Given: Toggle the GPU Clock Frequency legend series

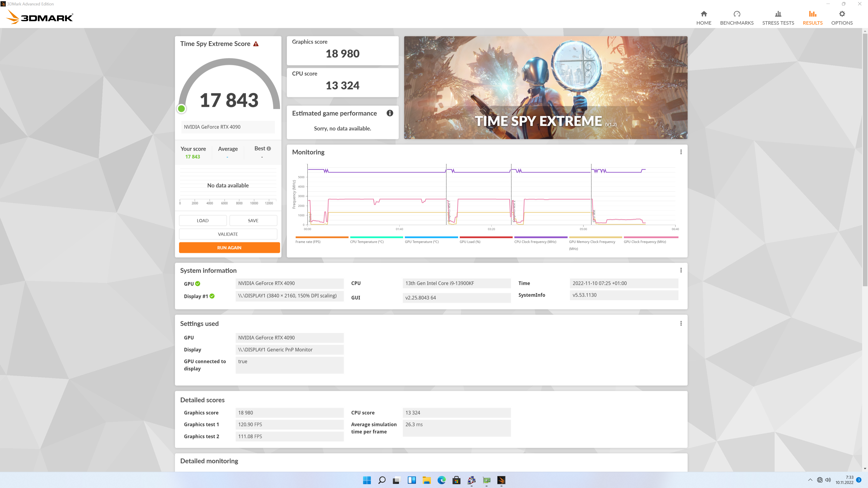Looking at the screenshot, I should 651,240.
